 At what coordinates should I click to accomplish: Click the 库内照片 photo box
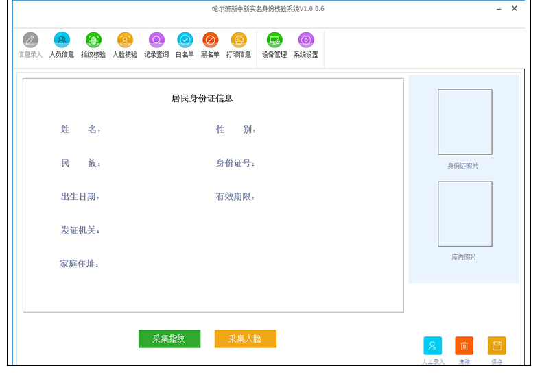click(465, 214)
